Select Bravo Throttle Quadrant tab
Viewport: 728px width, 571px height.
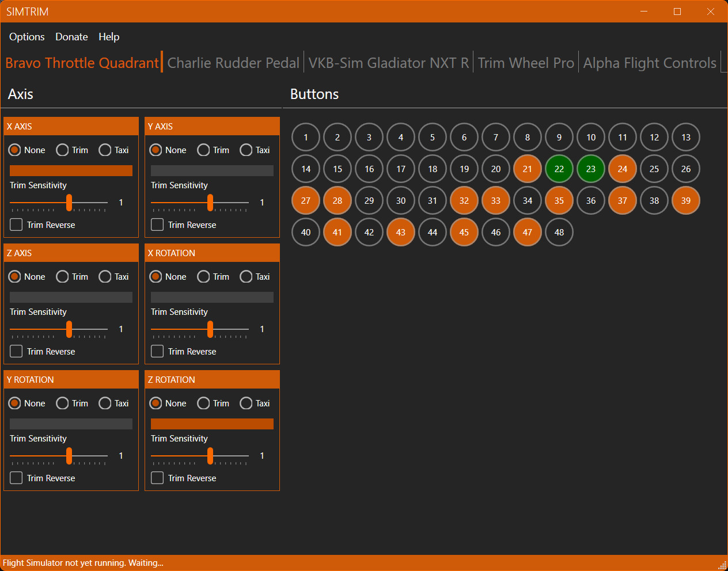tap(82, 63)
